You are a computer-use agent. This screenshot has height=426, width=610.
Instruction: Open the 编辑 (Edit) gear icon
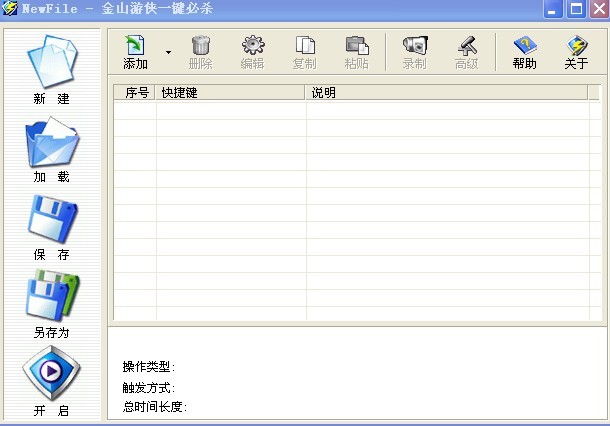point(252,46)
